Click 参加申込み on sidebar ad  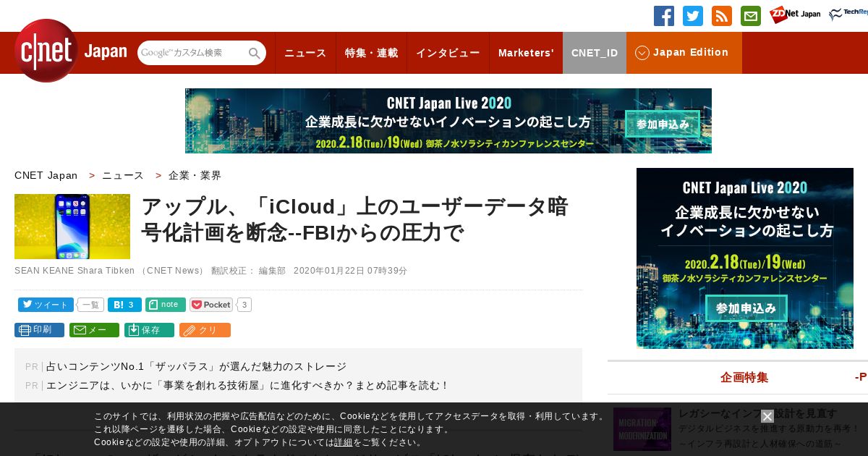click(x=746, y=308)
